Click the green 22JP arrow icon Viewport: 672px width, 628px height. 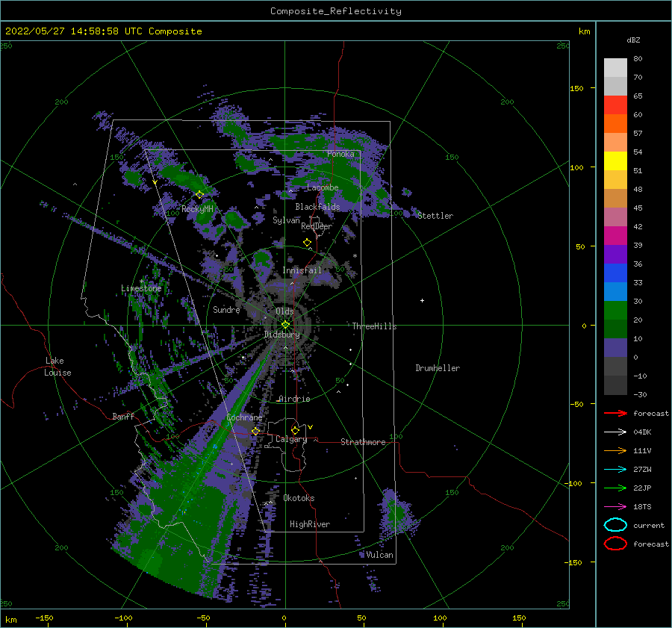point(615,488)
